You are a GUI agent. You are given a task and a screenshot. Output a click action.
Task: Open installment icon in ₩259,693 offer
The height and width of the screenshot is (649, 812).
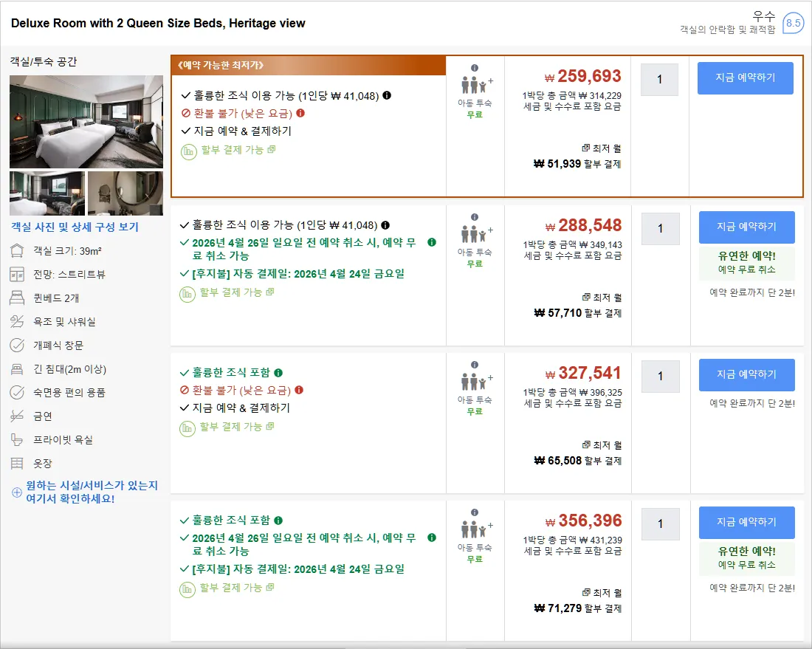tap(188, 152)
